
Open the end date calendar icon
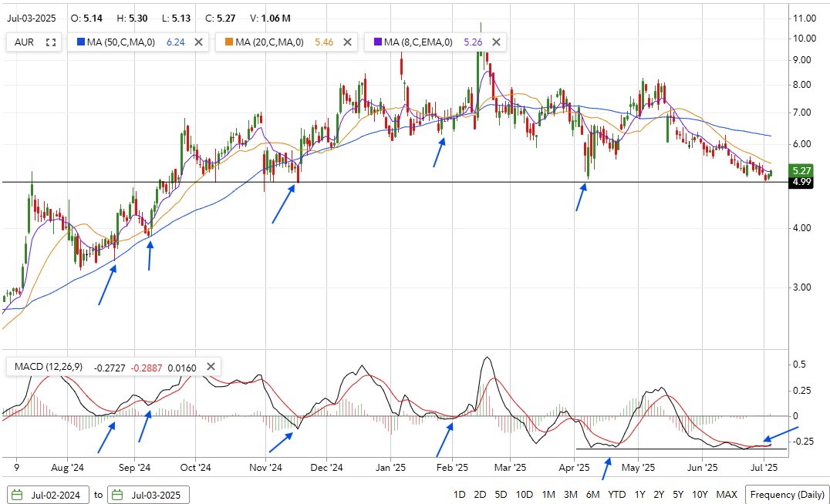[x=117, y=495]
